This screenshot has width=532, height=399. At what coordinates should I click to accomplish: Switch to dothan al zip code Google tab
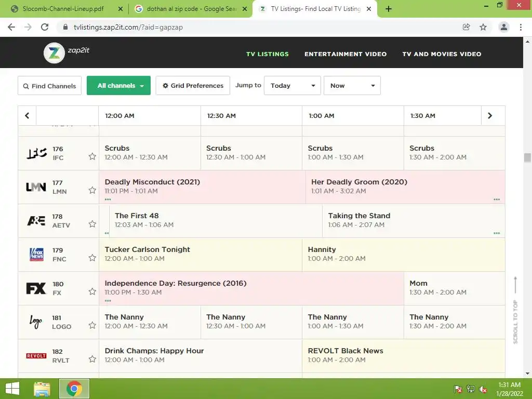(x=191, y=9)
